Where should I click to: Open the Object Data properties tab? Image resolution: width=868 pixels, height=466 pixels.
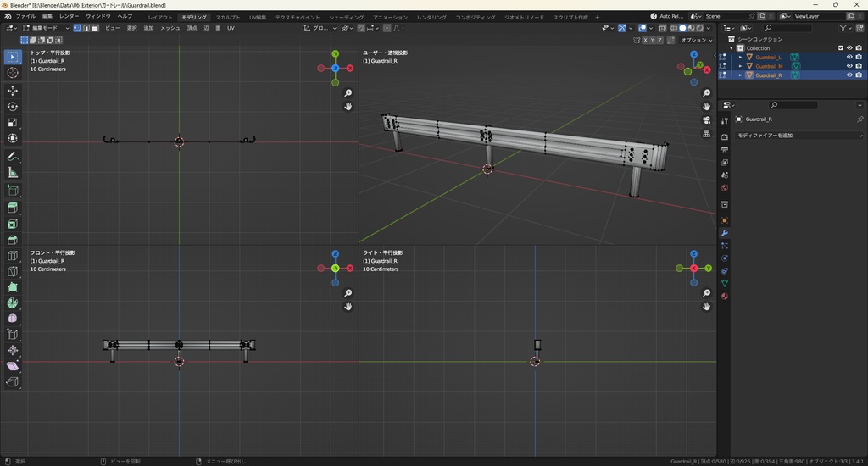pos(725,283)
